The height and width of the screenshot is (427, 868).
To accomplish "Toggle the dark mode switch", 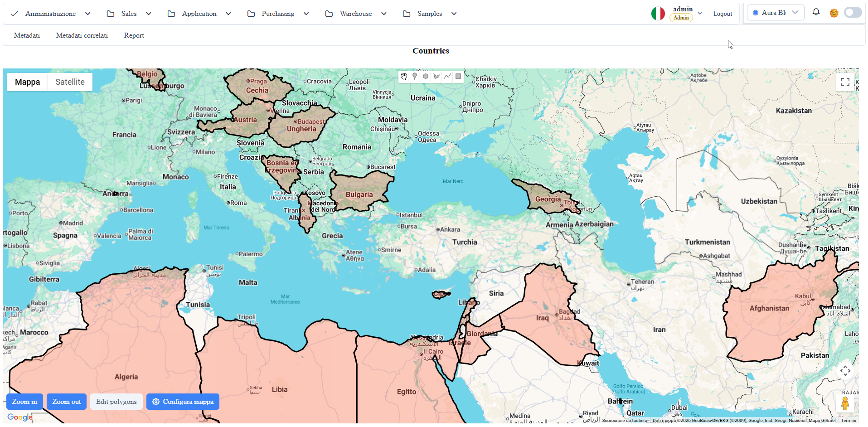I will click(x=853, y=13).
